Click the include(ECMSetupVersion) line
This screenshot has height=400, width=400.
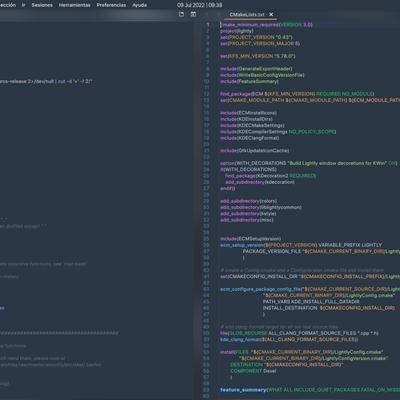point(250,239)
